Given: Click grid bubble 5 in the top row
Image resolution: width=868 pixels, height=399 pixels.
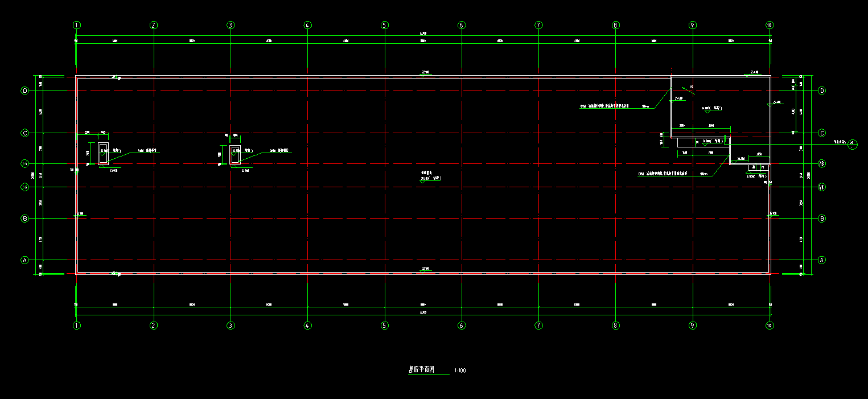Looking at the screenshot, I should pyautogui.click(x=384, y=25).
